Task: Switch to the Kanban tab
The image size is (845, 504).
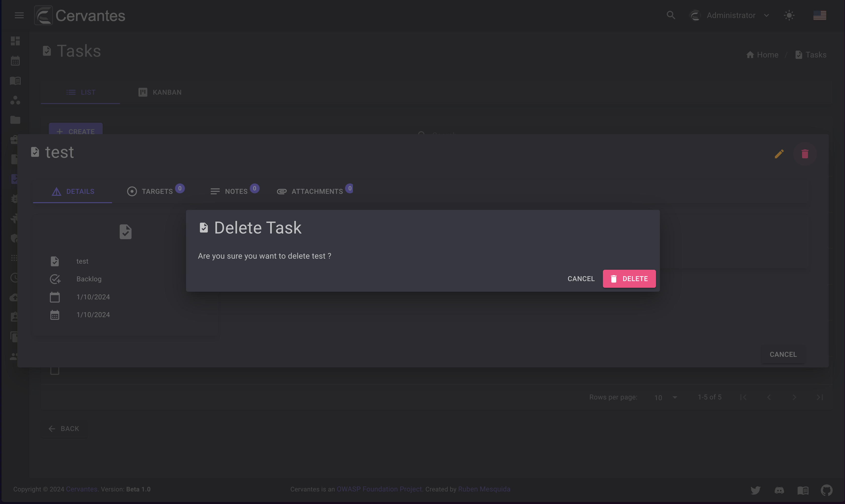Action: point(160,92)
